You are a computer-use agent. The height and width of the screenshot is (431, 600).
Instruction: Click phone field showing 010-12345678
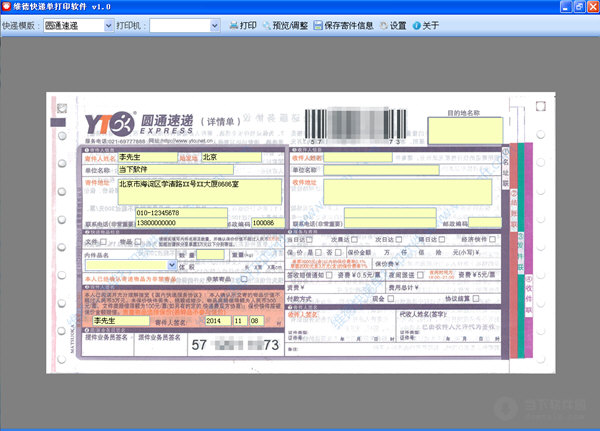coord(182,213)
